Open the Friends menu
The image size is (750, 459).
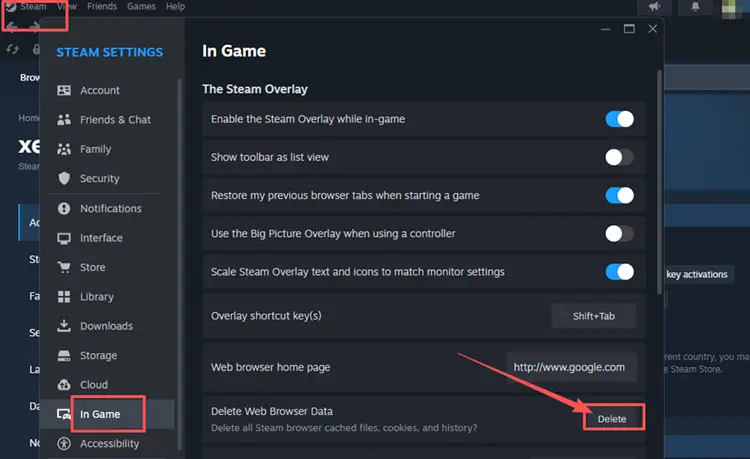pyautogui.click(x=102, y=7)
